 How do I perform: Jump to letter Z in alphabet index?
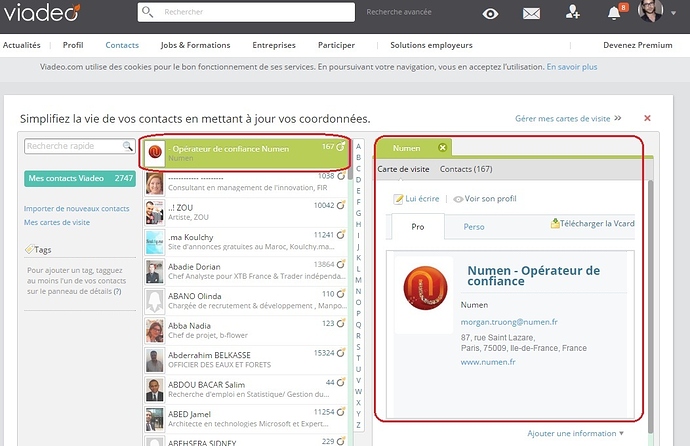[x=358, y=425]
